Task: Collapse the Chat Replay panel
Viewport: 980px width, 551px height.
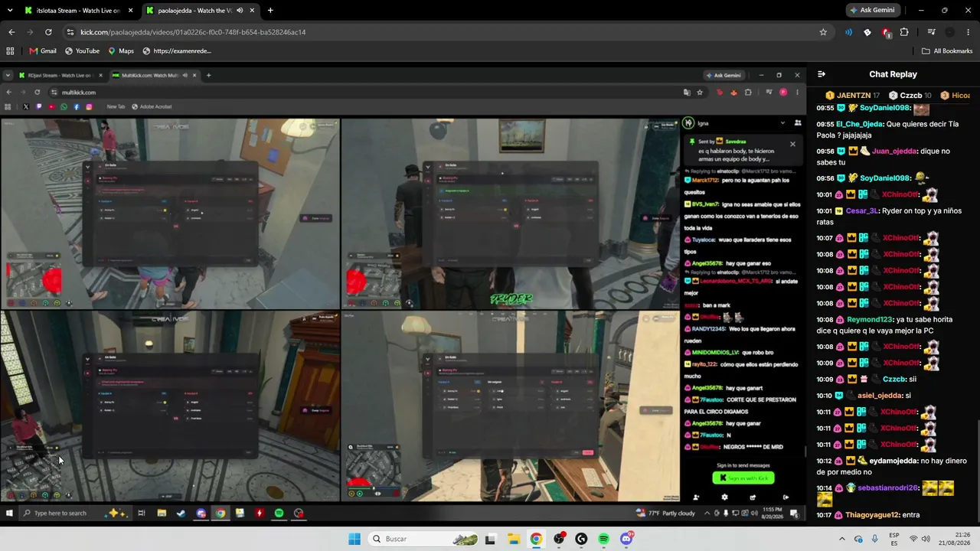Action: pyautogui.click(x=822, y=74)
